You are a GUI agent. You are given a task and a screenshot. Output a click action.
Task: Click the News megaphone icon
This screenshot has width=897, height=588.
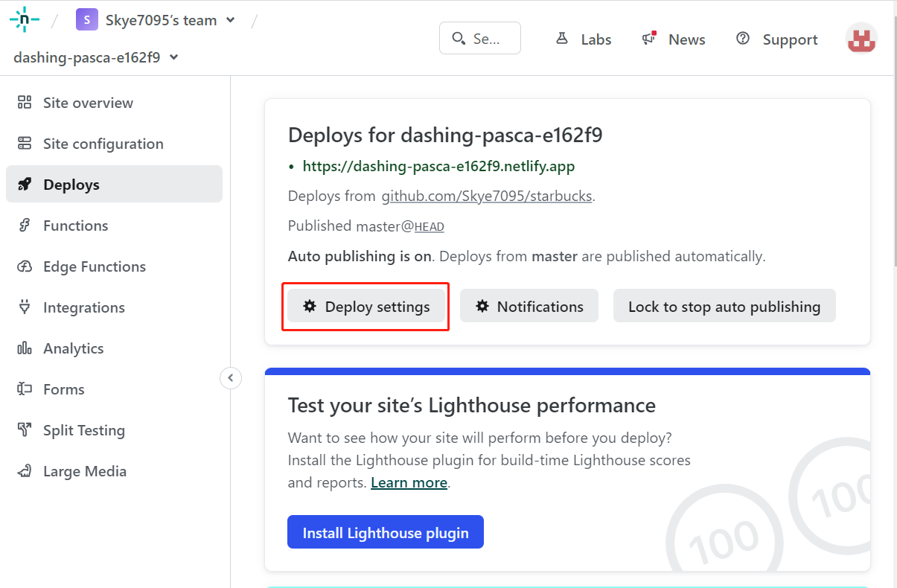(649, 39)
